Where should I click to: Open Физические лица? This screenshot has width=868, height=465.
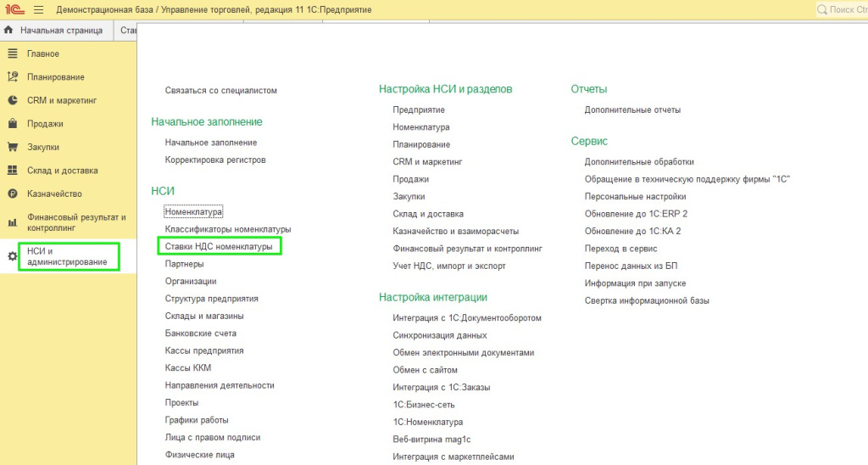[x=200, y=455]
